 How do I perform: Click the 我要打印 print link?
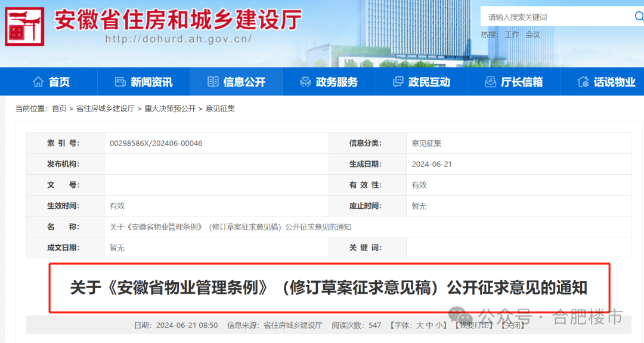tap(475, 325)
